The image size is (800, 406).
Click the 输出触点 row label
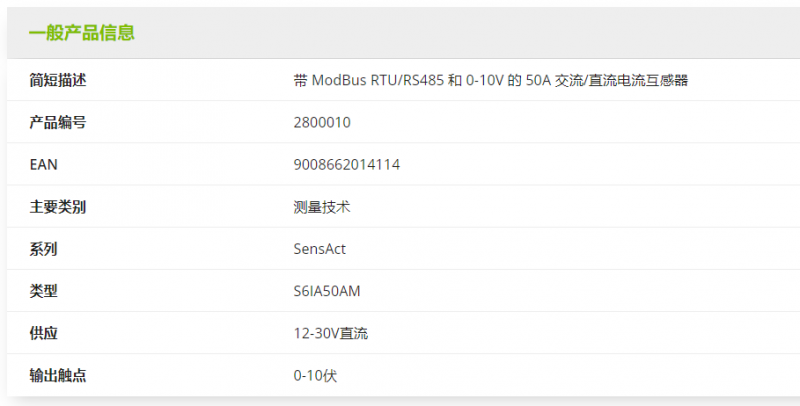pos(58,375)
